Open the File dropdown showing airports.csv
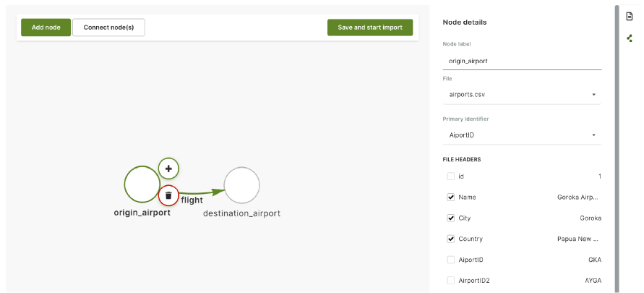This screenshot has width=644, height=293. pyautogui.click(x=521, y=94)
